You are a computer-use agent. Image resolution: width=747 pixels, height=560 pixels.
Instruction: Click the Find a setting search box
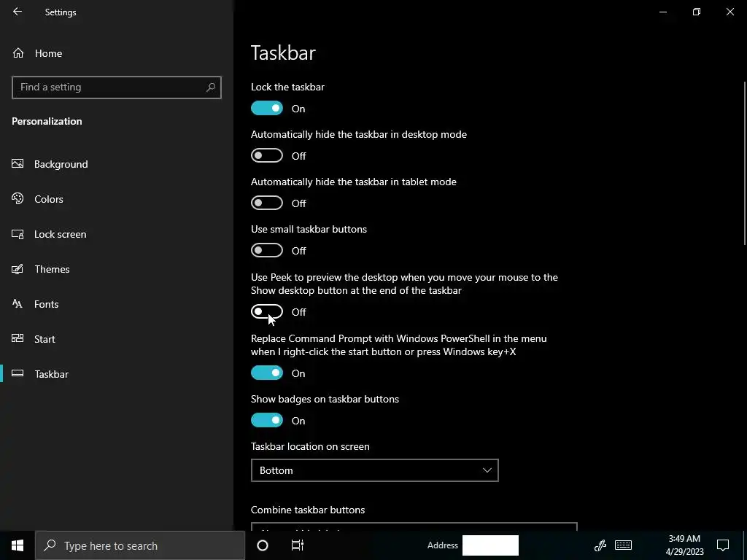tap(116, 87)
